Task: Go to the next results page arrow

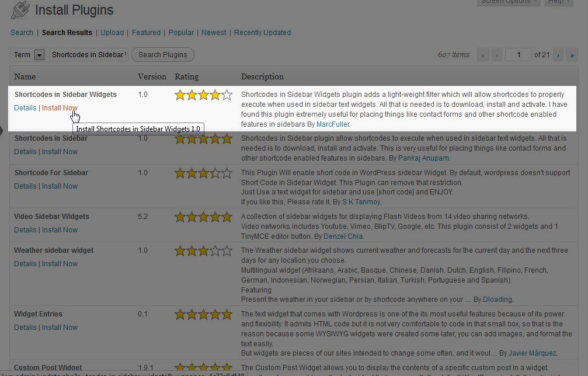Action: coord(559,55)
